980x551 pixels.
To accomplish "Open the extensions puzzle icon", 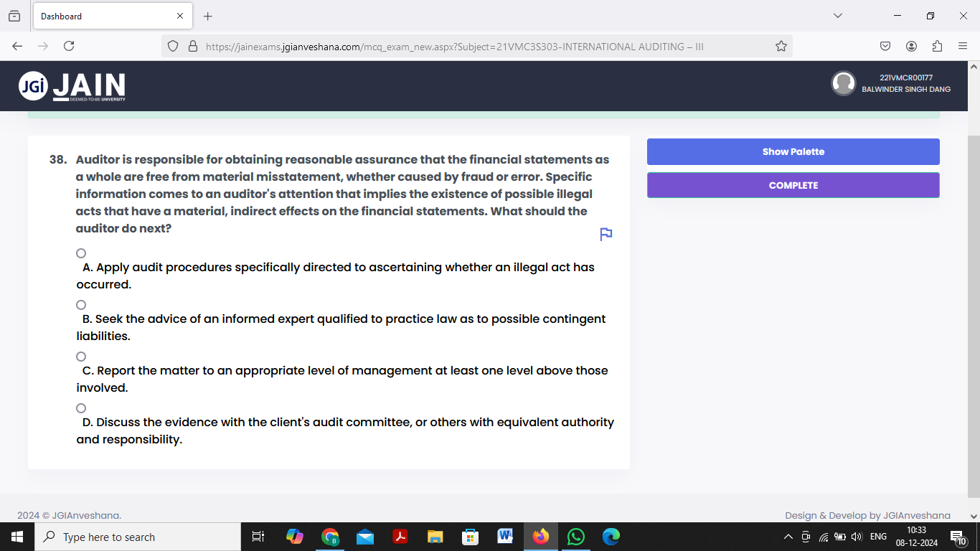I will pyautogui.click(x=937, y=46).
